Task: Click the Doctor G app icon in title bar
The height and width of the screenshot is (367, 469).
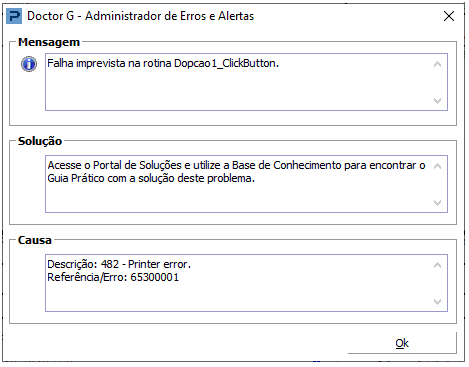Action: click(x=14, y=16)
